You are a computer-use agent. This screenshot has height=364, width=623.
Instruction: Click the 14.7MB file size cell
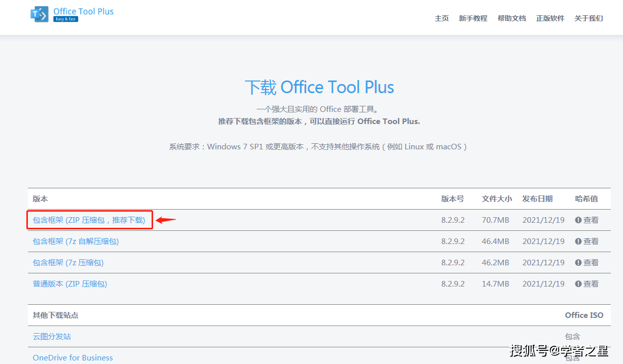tap(495, 284)
